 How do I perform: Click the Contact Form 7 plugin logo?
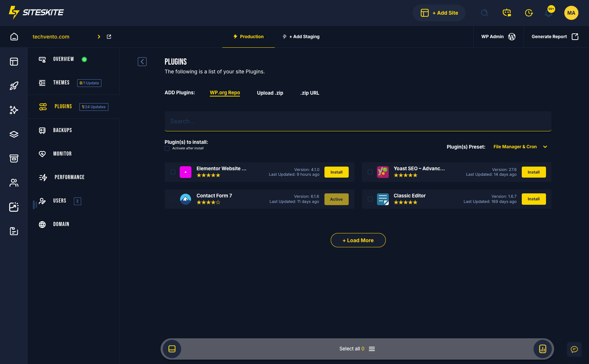click(186, 199)
